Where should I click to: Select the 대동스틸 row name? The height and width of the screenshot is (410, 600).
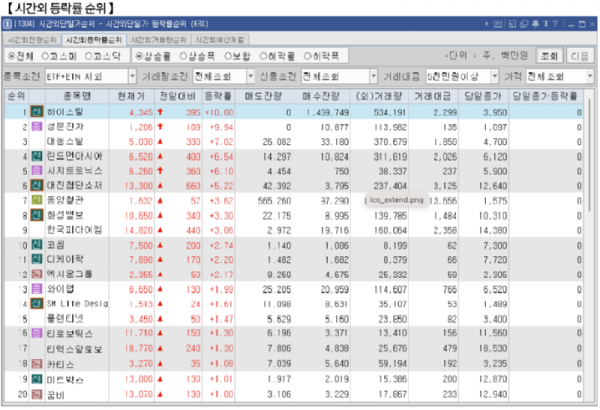tap(65, 141)
